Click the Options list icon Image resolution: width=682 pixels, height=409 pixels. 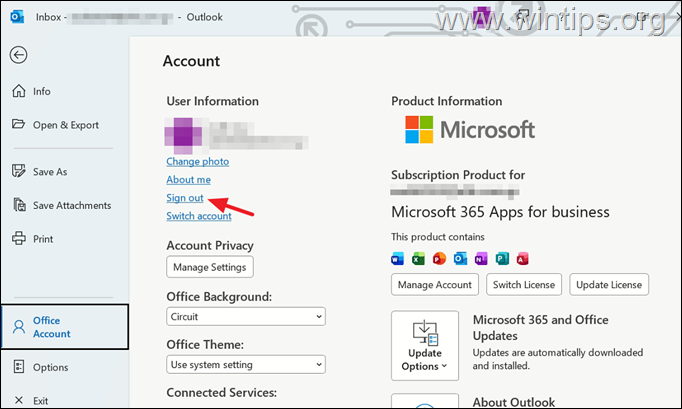pyautogui.click(x=19, y=366)
